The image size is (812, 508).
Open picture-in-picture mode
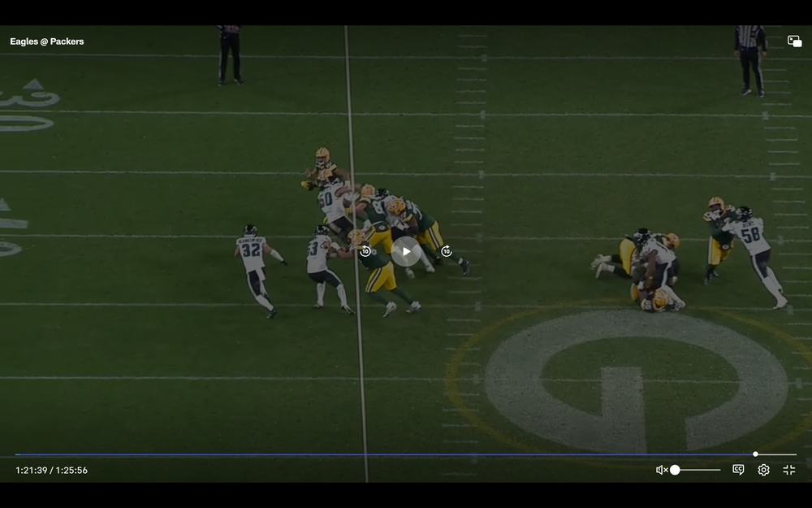(x=794, y=41)
